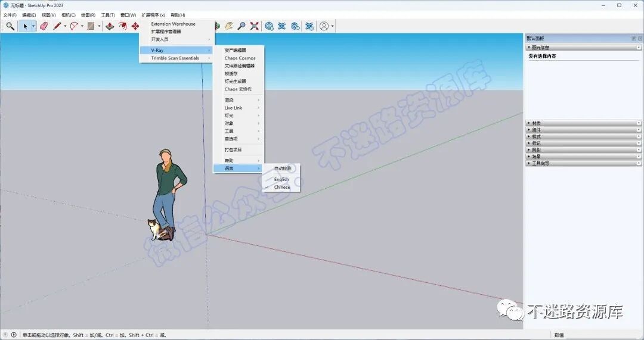The image size is (644, 340).
Task: Click SketchUp app logo in title bar
Action: coord(6,5)
